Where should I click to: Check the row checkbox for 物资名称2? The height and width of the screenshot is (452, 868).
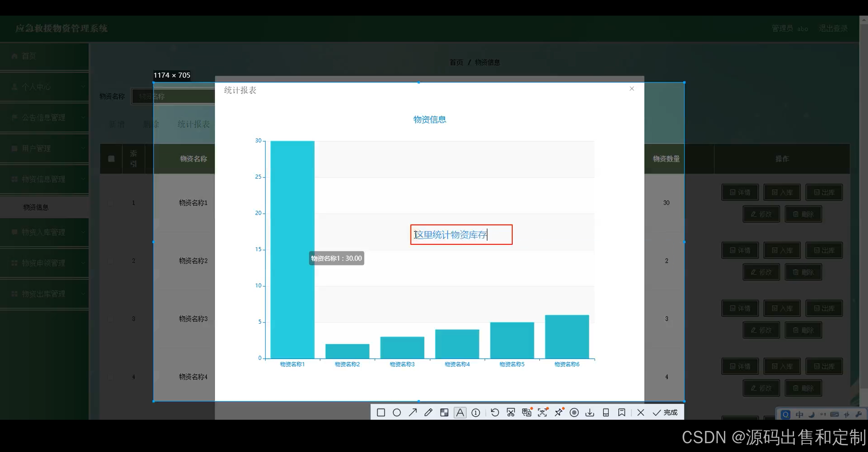click(111, 261)
